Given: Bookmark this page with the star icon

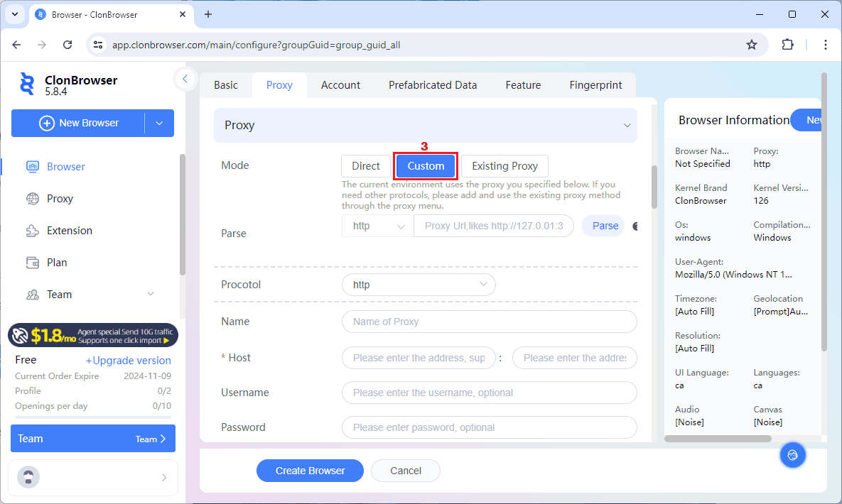Looking at the screenshot, I should [x=752, y=45].
